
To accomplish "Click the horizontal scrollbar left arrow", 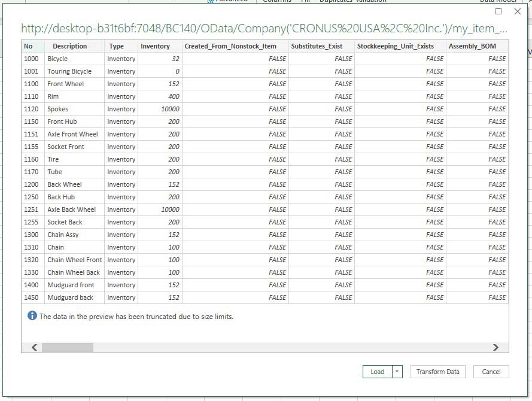I will coord(34,347).
